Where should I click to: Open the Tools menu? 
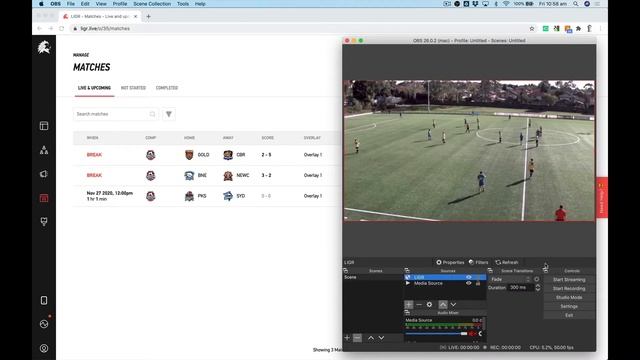pyautogui.click(x=183, y=4)
